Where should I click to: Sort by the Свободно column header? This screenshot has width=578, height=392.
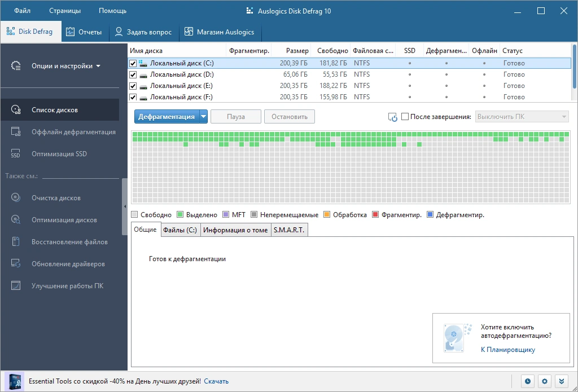(332, 51)
